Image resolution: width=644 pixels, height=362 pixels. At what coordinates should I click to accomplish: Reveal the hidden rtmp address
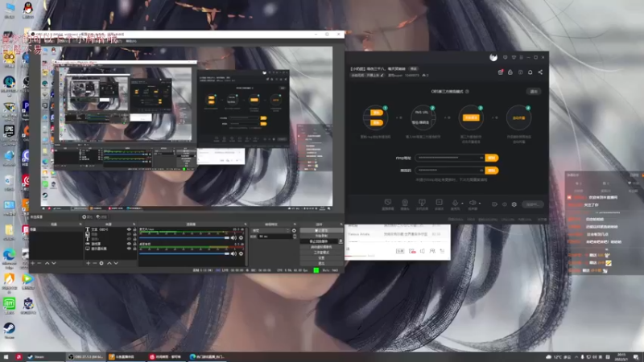coord(481,158)
